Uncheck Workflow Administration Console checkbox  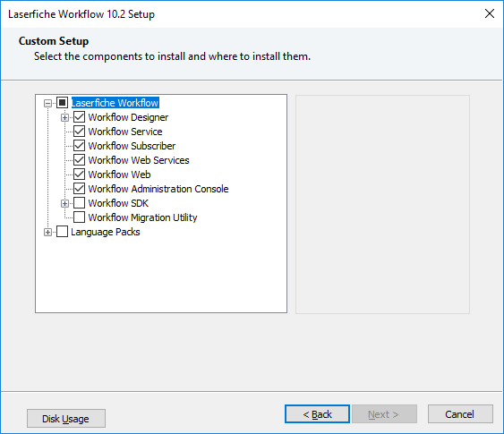79,189
